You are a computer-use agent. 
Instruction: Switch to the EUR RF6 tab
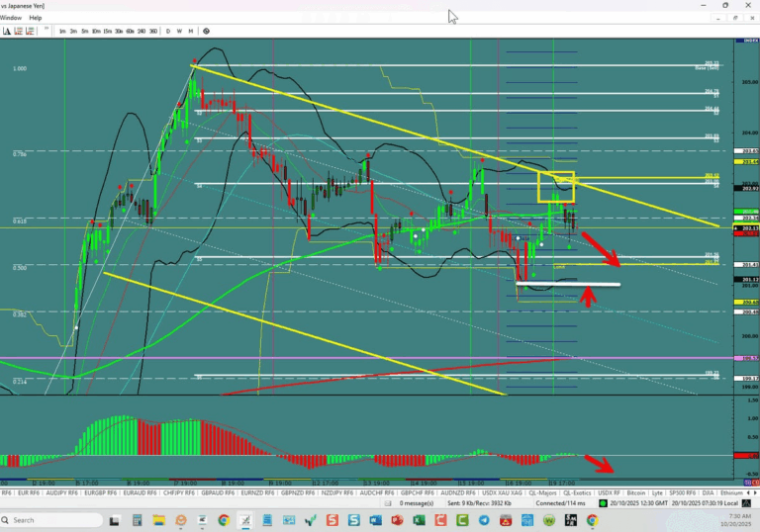(28, 492)
